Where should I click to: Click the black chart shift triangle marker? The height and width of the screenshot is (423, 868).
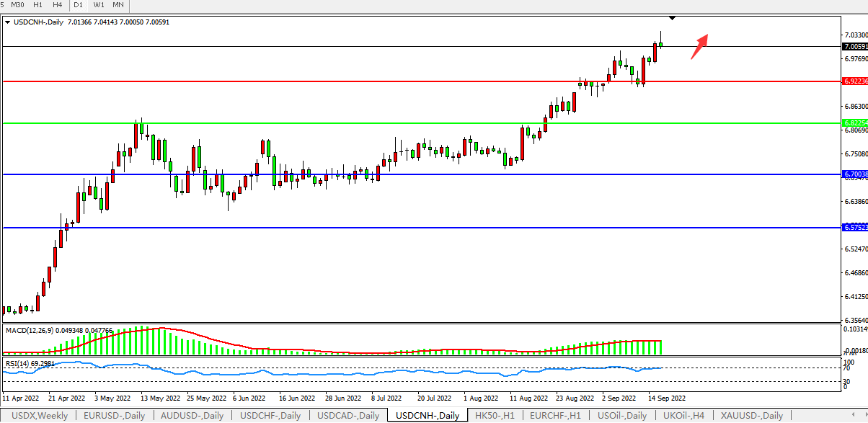pos(672,17)
